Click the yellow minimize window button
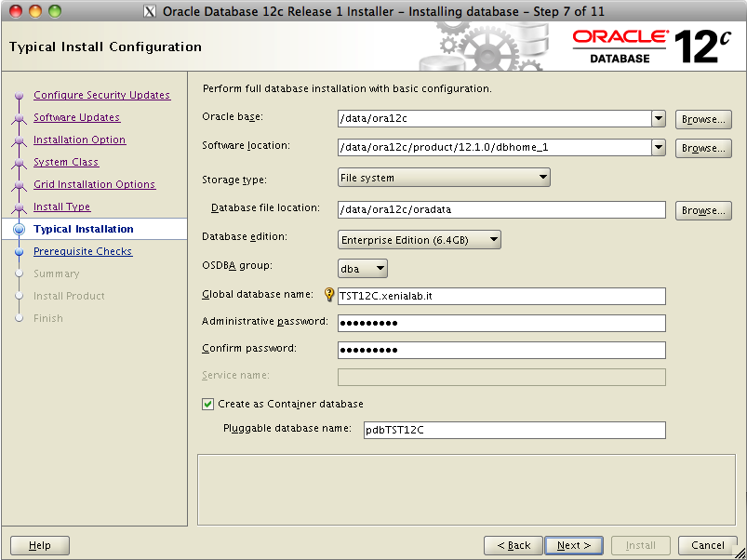 point(35,11)
